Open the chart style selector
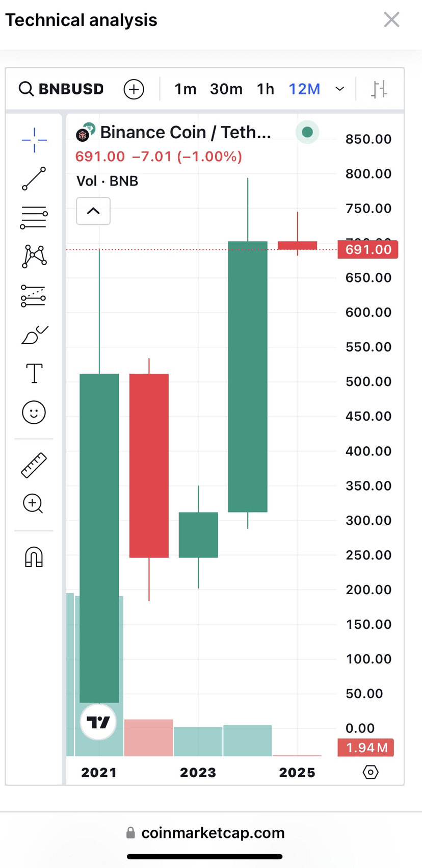 379,89
